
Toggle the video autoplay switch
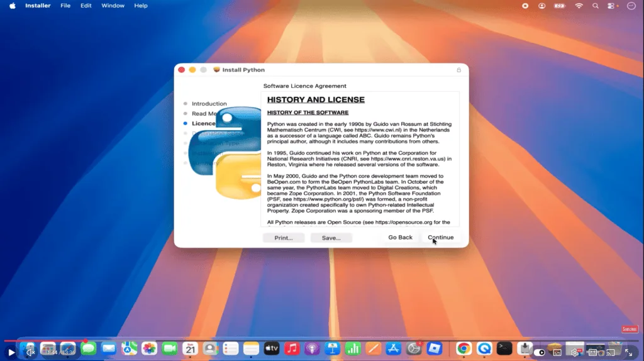pyautogui.click(x=540, y=352)
